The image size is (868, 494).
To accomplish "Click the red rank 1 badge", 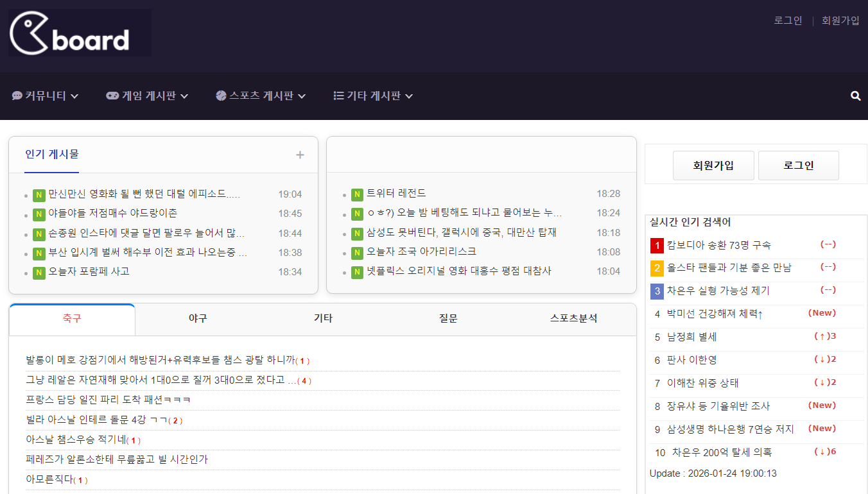I will [x=657, y=245].
